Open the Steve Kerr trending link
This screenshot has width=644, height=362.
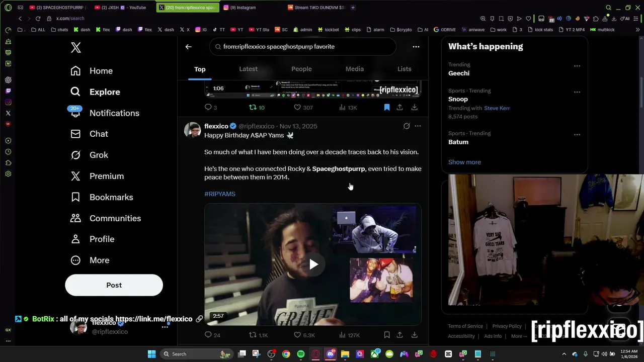[497, 108]
